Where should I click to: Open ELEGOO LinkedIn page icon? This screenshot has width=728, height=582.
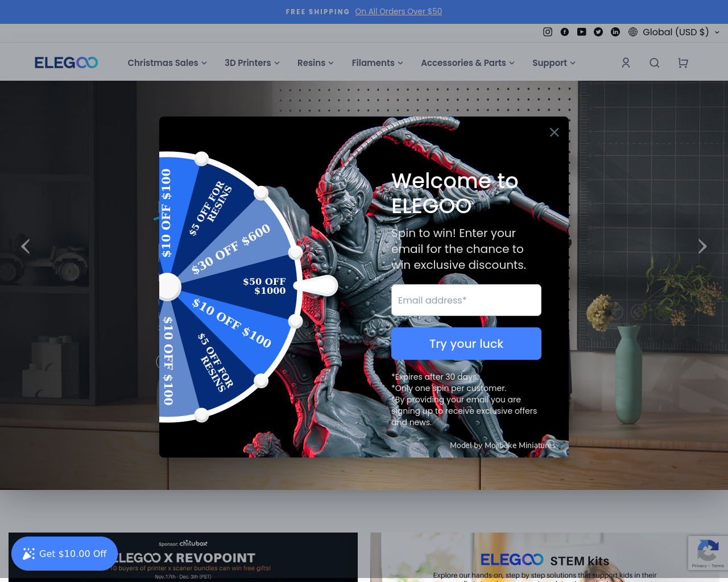click(x=615, y=32)
